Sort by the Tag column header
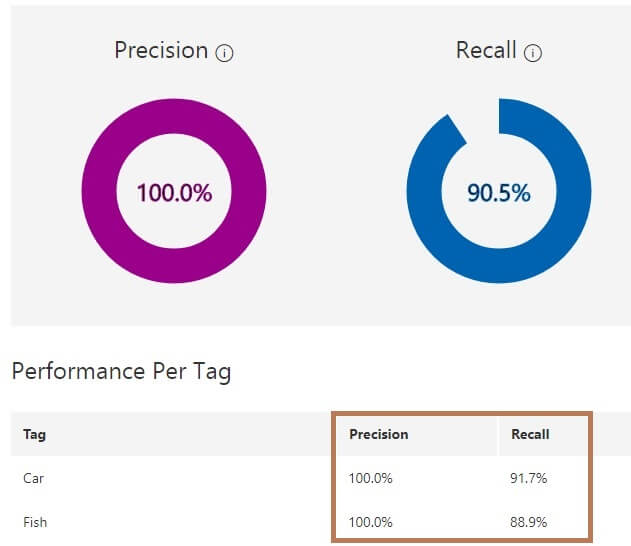The height and width of the screenshot is (546, 631). coord(34,435)
